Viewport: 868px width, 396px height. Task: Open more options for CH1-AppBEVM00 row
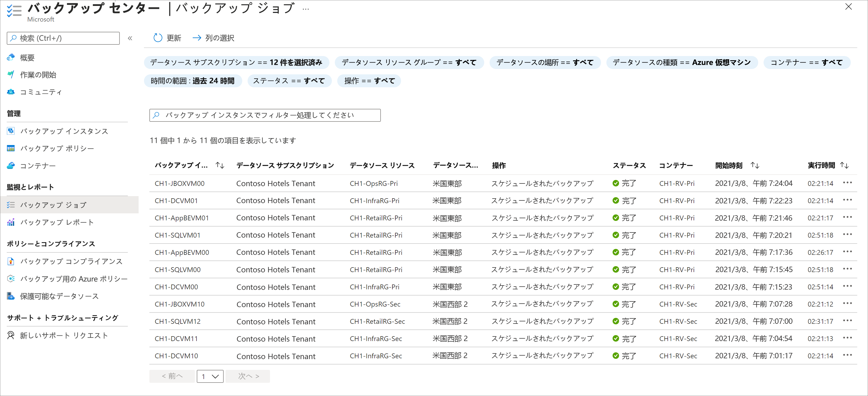click(847, 252)
